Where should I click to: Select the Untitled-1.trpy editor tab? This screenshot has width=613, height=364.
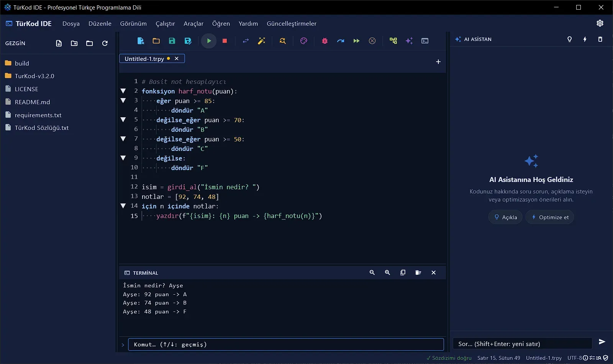[x=152, y=59]
